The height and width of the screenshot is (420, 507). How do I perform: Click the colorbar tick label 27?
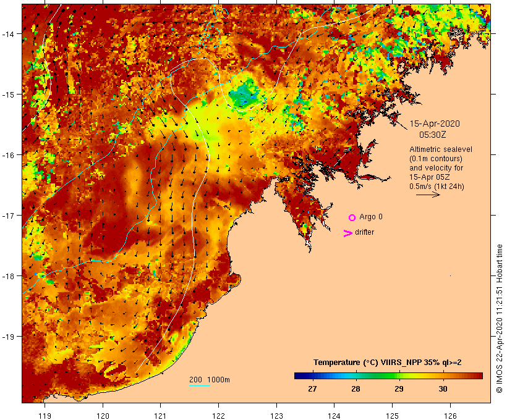(312, 388)
